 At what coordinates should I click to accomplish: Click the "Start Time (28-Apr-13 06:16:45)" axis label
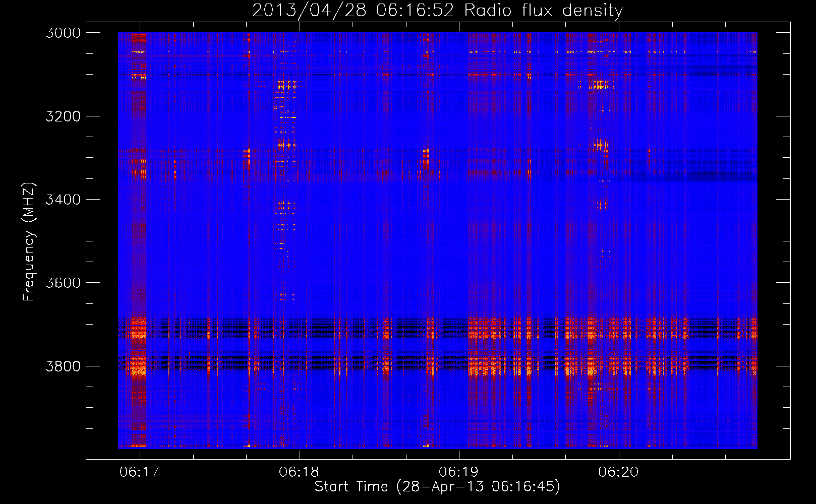click(x=437, y=487)
